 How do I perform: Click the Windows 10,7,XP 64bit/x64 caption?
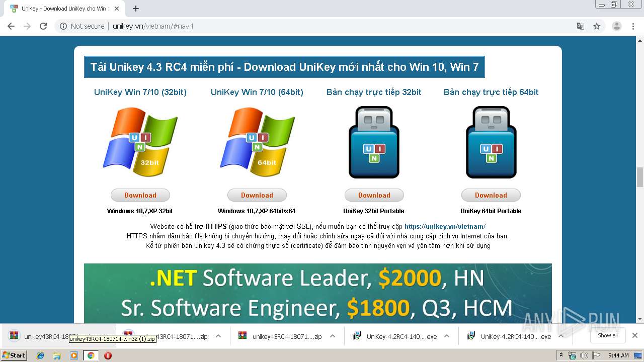click(257, 211)
